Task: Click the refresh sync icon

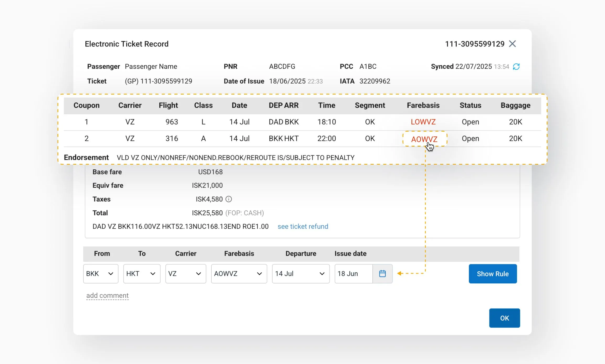Action: click(x=516, y=67)
